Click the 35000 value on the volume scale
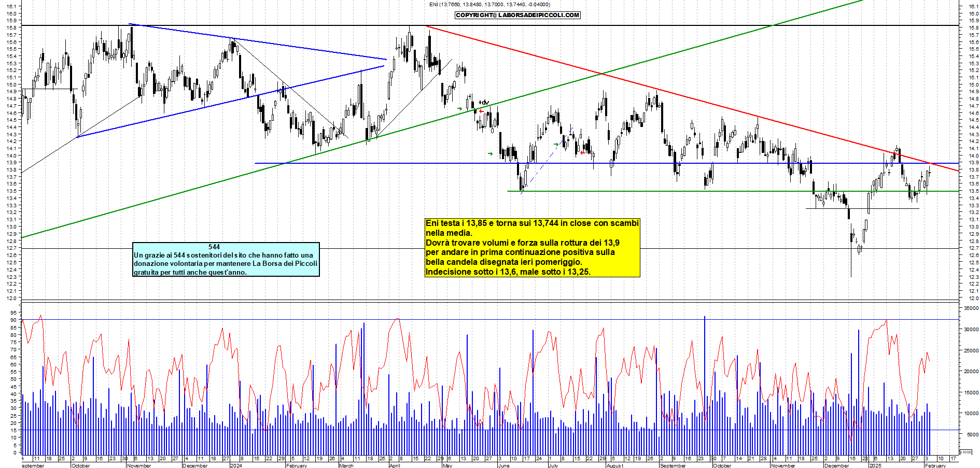The width and height of the screenshot is (980, 468). (971, 308)
